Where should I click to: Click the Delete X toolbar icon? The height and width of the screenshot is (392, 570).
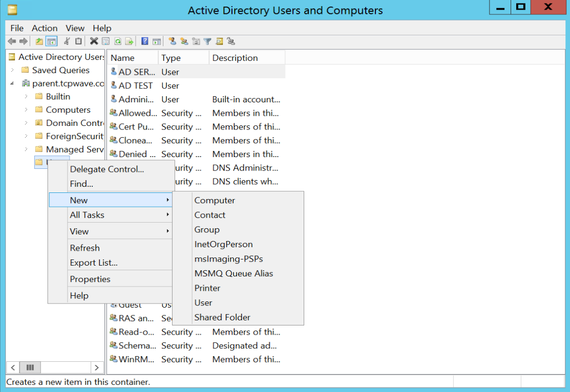click(94, 41)
